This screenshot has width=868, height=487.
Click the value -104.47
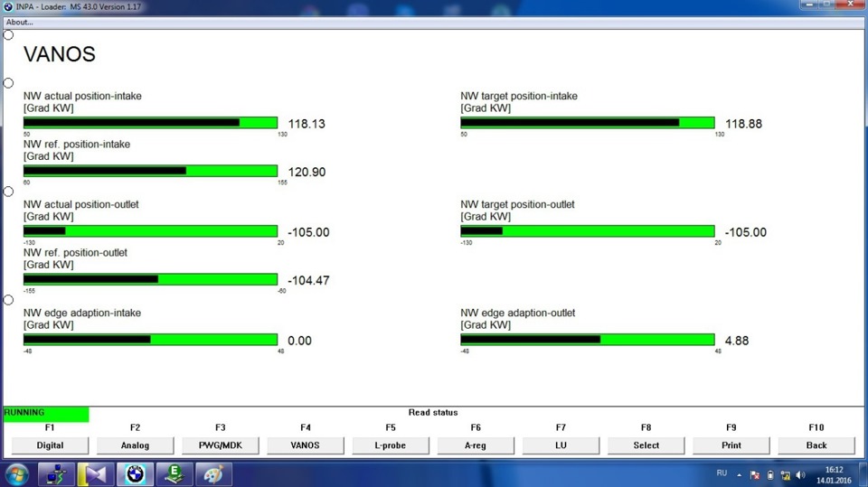point(308,281)
